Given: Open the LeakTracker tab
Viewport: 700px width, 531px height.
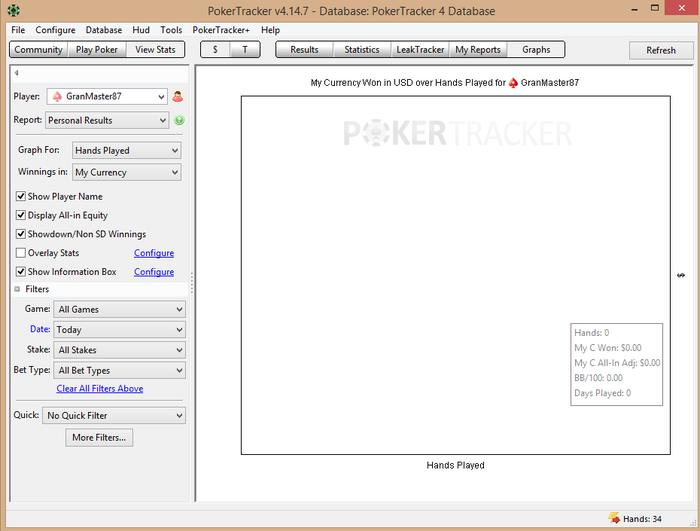Looking at the screenshot, I should click(420, 50).
